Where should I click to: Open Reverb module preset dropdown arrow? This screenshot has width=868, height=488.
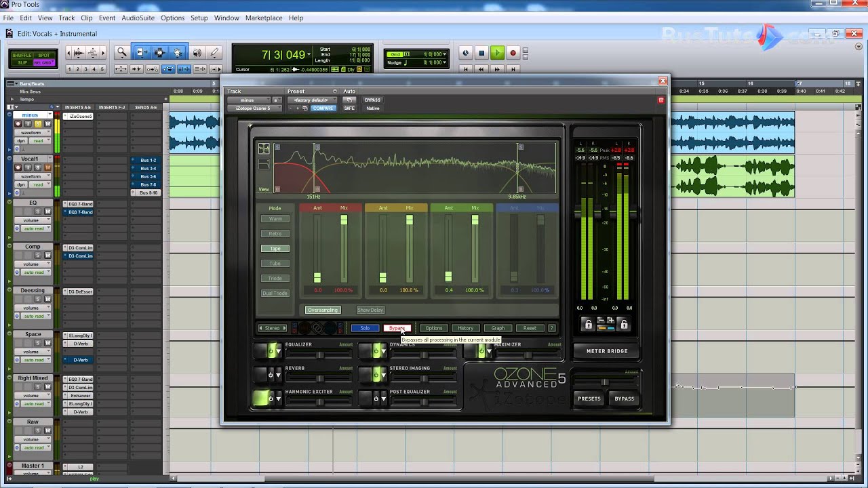coord(279,375)
